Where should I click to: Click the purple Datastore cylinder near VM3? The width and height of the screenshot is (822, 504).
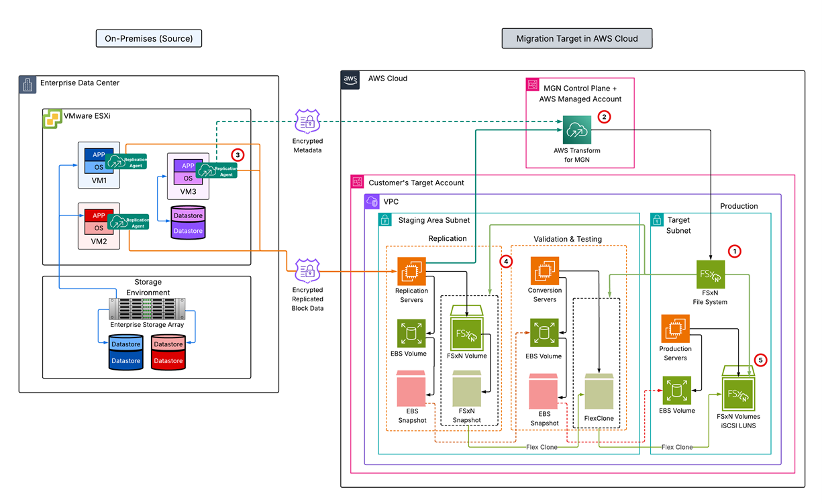point(188,222)
